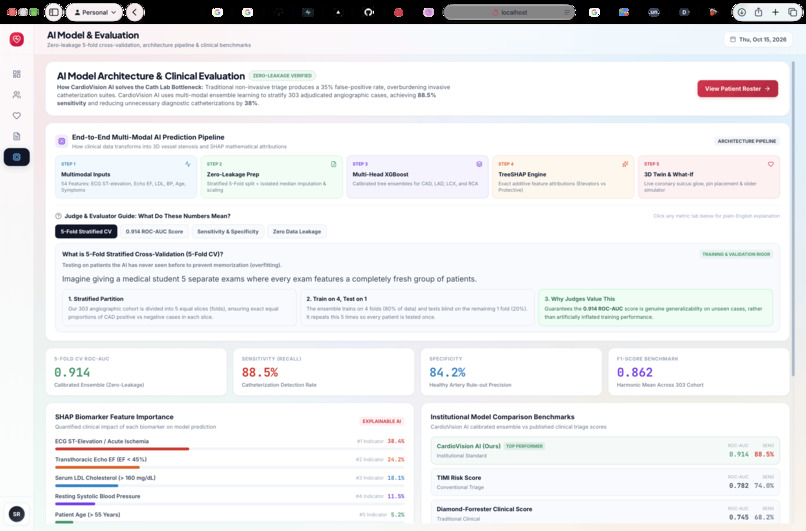806x531 pixels.
Task: Open the dashboard grid icon in sidebar
Action: (x=16, y=74)
